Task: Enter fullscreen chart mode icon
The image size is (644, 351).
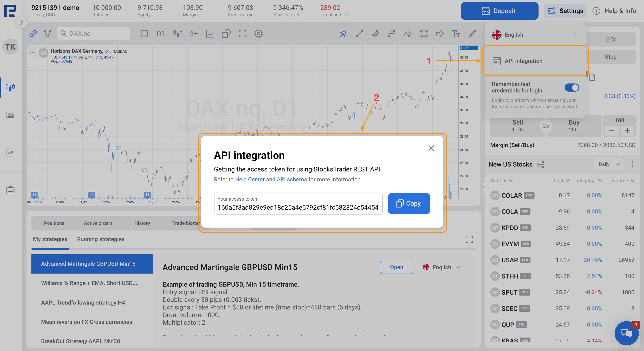Action: (x=242, y=33)
